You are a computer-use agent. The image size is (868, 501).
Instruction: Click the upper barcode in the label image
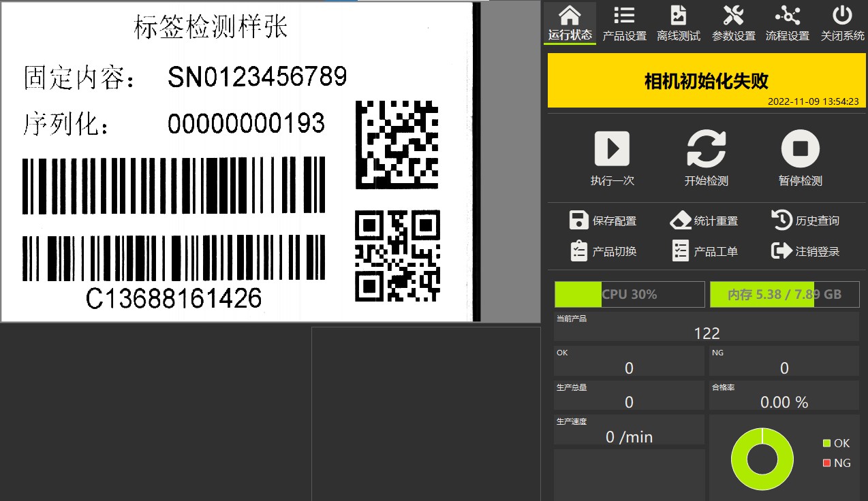pos(174,185)
